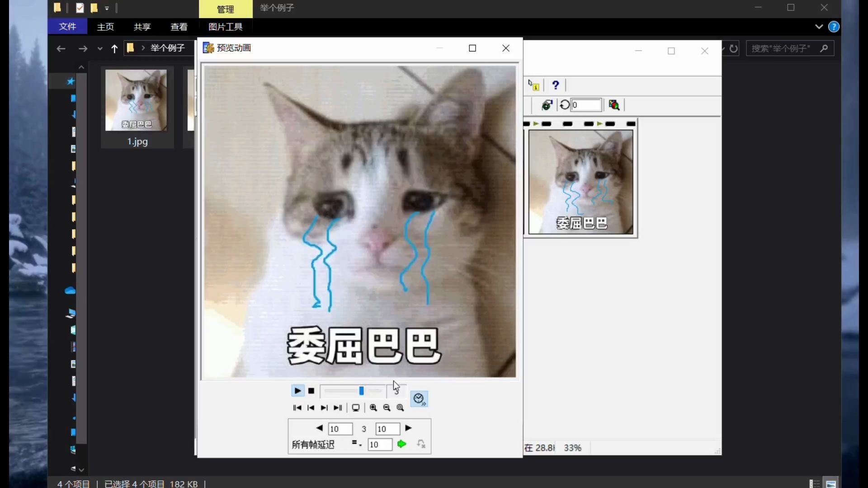
Task: Click the This PC icon in sidebar
Action: (x=71, y=313)
